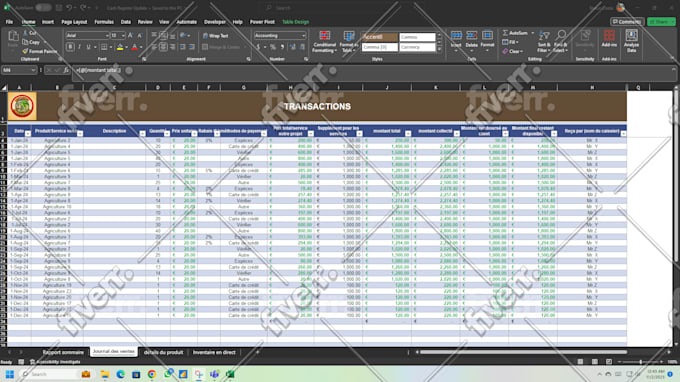This screenshot has height=382, width=680.
Task: Click the Insert Function fx icon
Action: (x=66, y=70)
